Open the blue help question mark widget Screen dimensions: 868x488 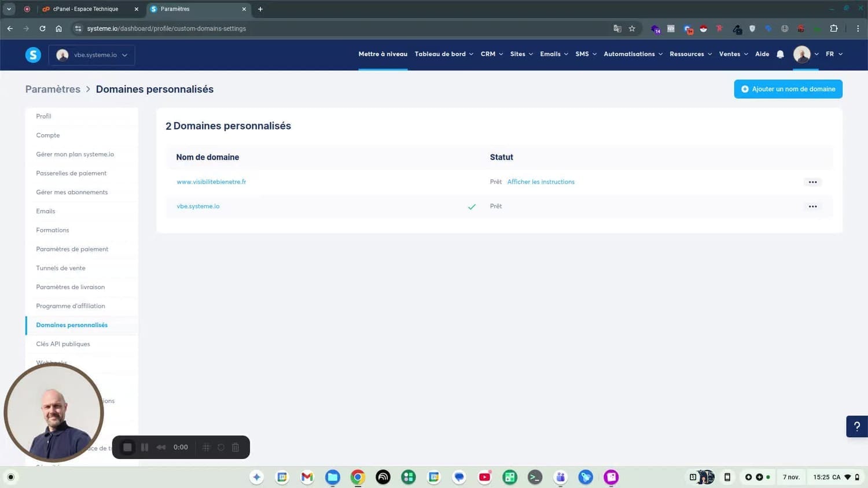(856, 427)
